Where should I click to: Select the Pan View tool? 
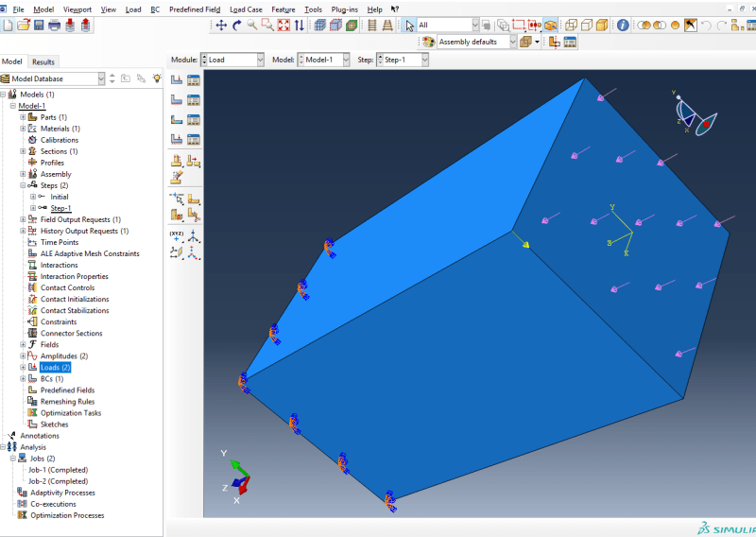point(221,26)
